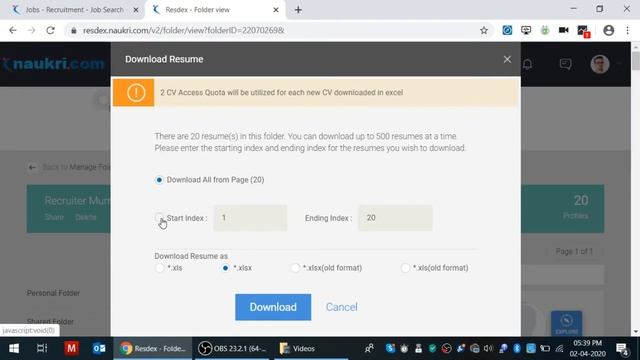
Task: Click the Bluetooth tray icon
Action: click(517, 348)
